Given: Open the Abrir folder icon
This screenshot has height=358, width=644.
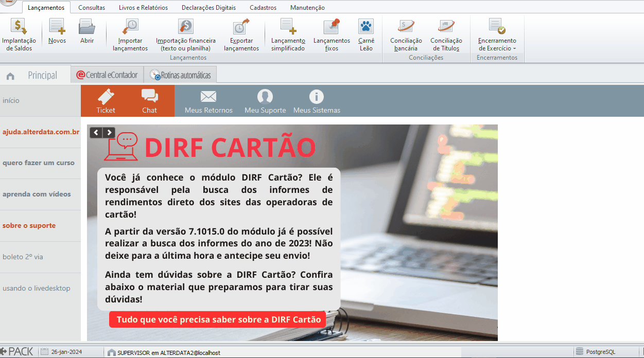Looking at the screenshot, I should pos(87,31).
